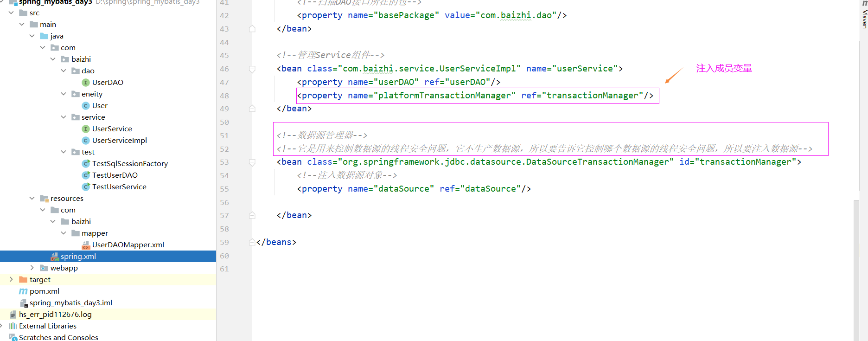Expand the webapp folder chevron
Image resolution: width=868 pixels, height=341 pixels.
[x=32, y=268]
